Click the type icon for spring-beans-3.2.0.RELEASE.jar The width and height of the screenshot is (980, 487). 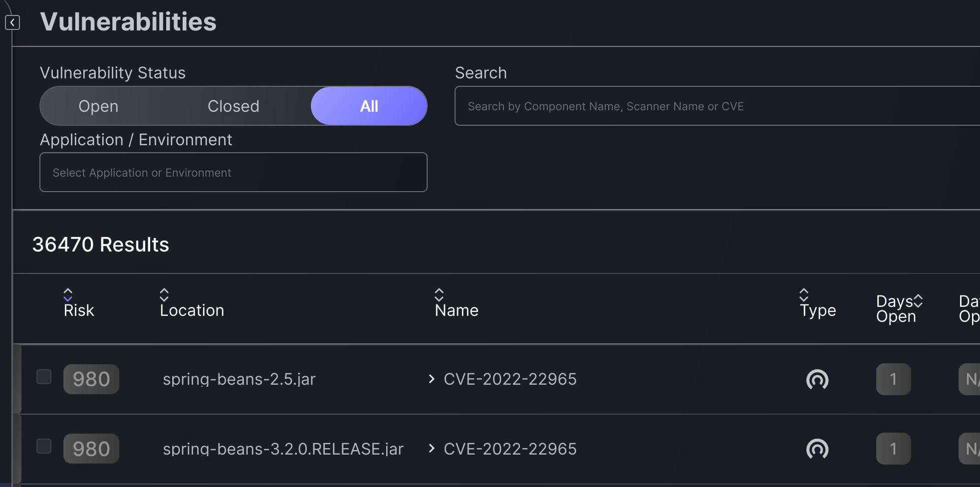(817, 449)
